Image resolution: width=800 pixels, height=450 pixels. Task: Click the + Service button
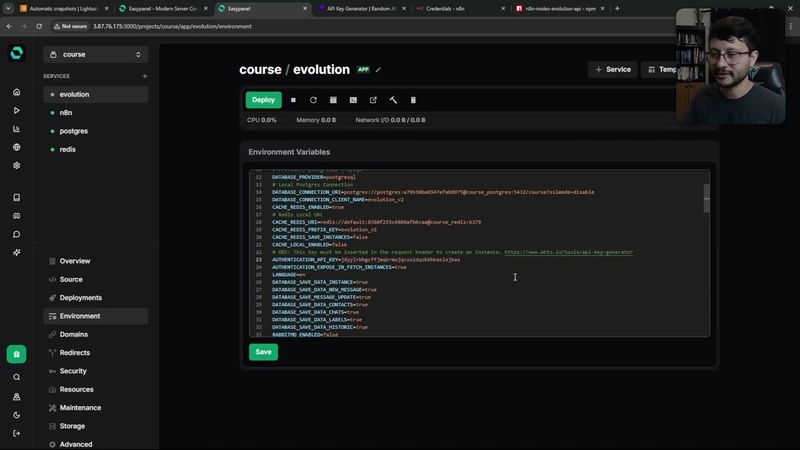[x=613, y=69]
